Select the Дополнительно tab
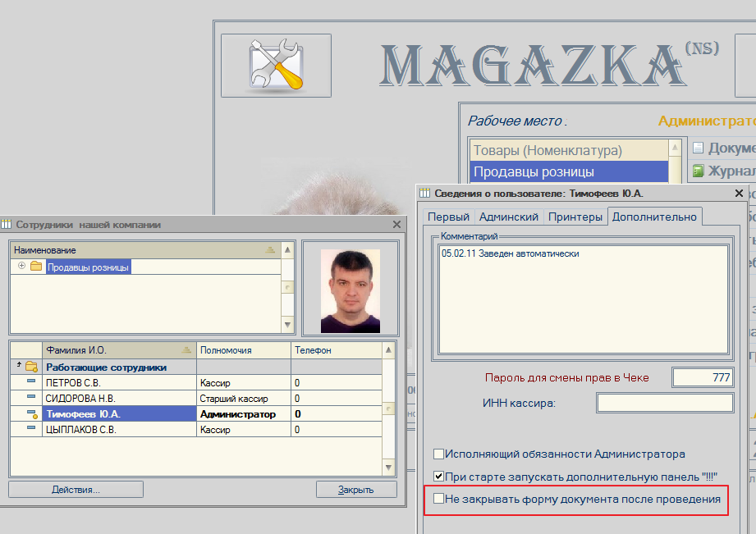This screenshot has height=534, width=756. [x=654, y=217]
